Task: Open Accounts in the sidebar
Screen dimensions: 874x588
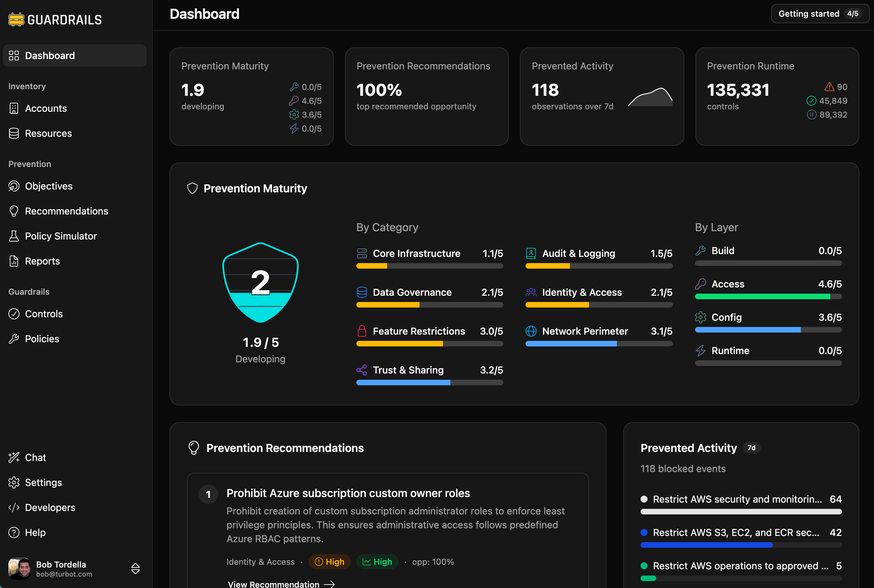Action: [x=46, y=108]
